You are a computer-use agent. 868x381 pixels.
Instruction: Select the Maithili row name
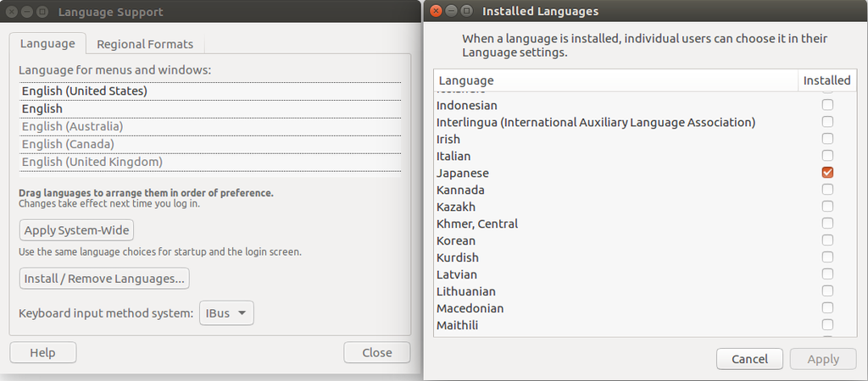click(457, 326)
